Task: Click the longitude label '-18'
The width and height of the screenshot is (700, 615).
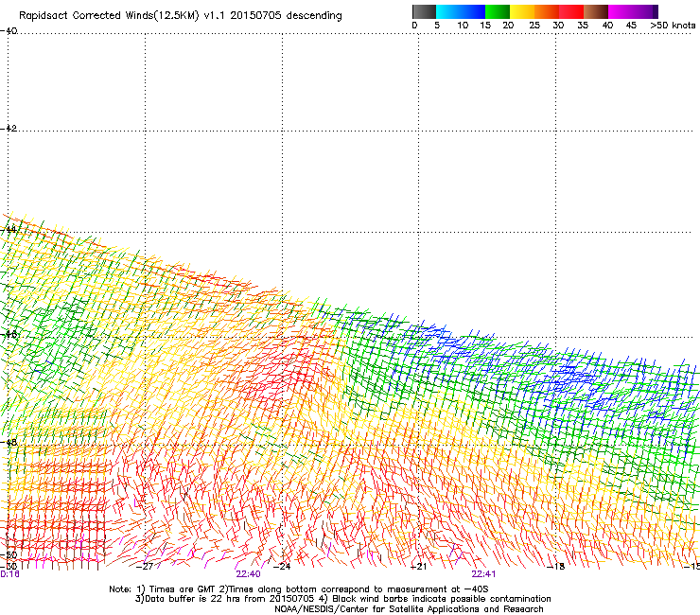Action: (x=555, y=567)
